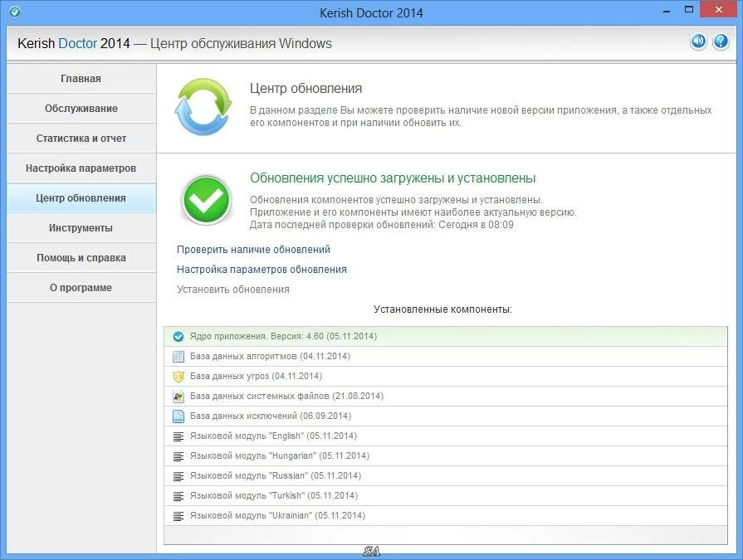
Task: Click the sound speaker icon in the header
Action: pyautogui.click(x=698, y=41)
